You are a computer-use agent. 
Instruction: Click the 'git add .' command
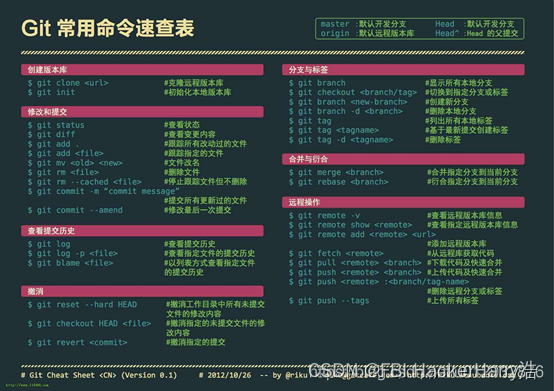tap(53, 144)
